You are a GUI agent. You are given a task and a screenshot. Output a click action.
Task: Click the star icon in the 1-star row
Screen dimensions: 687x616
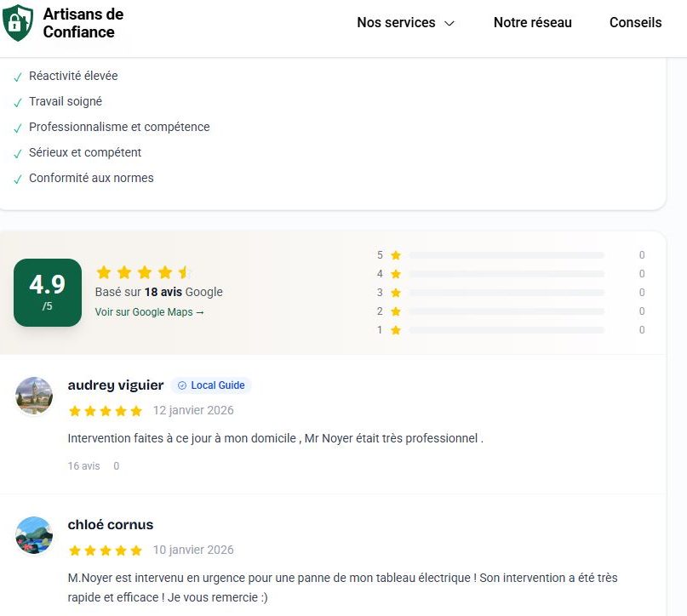coord(395,330)
